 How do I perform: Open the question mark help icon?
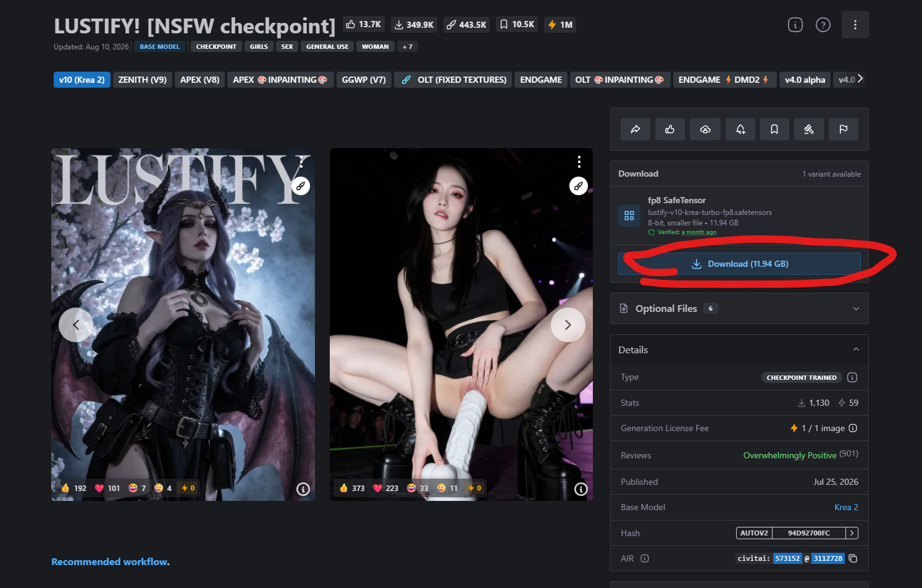pyautogui.click(x=823, y=25)
